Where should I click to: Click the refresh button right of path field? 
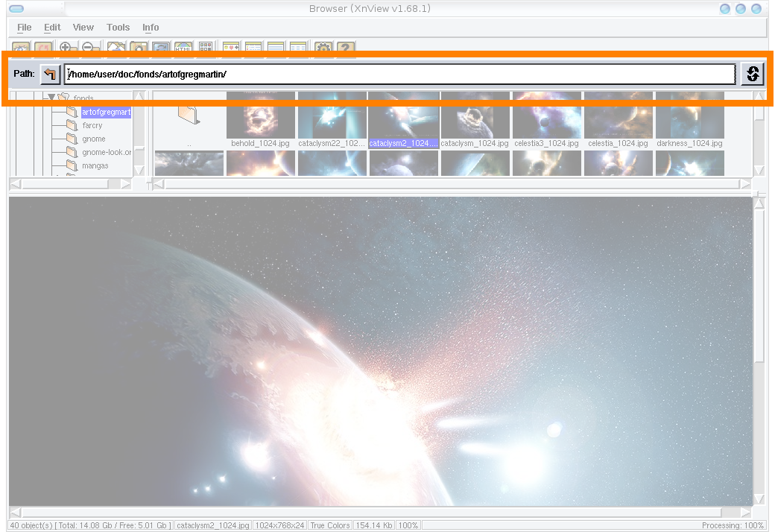753,74
